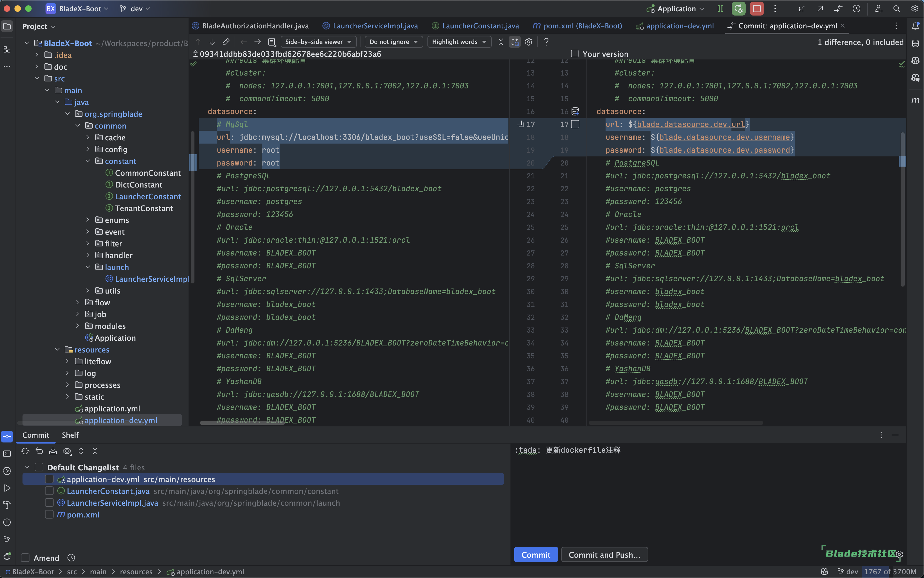Expand the modules package
This screenshot has height=578, width=924.
point(78,326)
